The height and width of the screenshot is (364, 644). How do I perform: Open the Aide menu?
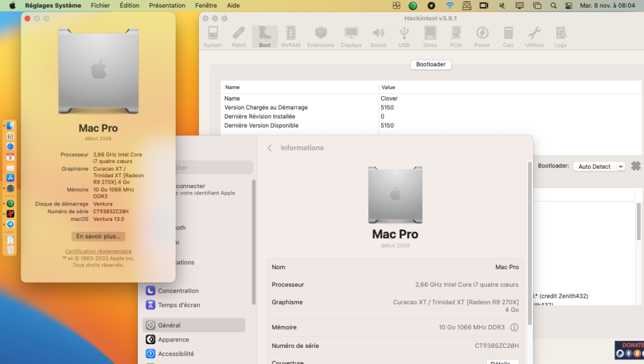click(x=233, y=5)
